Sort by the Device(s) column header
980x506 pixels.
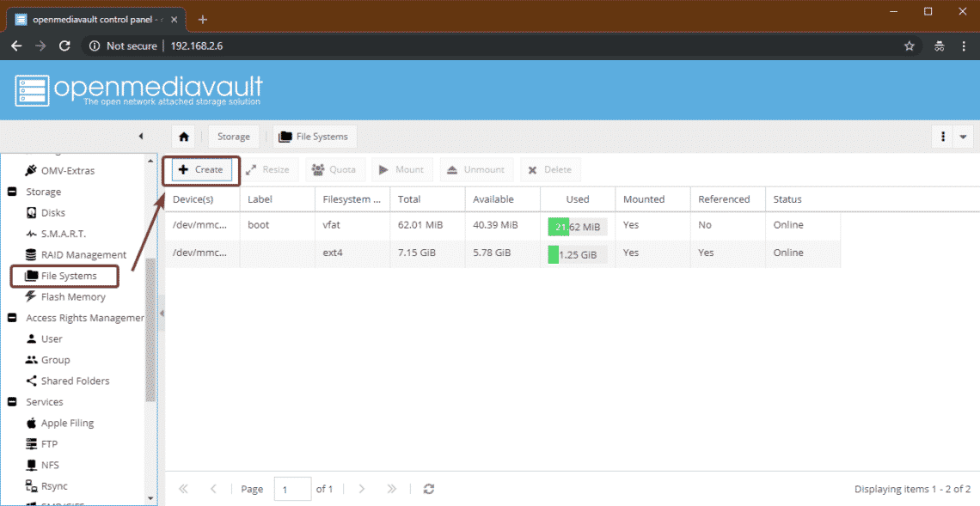[203, 199]
